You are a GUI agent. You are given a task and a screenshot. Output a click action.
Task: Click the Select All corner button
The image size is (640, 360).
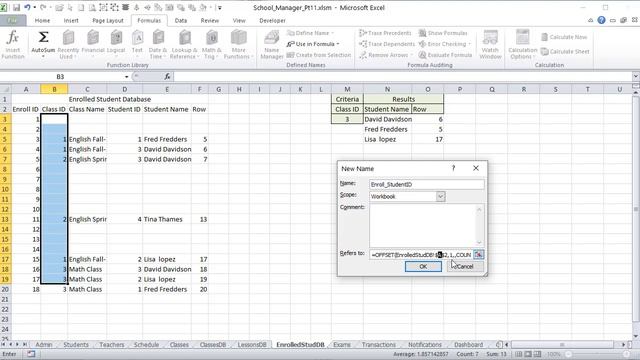5,89
